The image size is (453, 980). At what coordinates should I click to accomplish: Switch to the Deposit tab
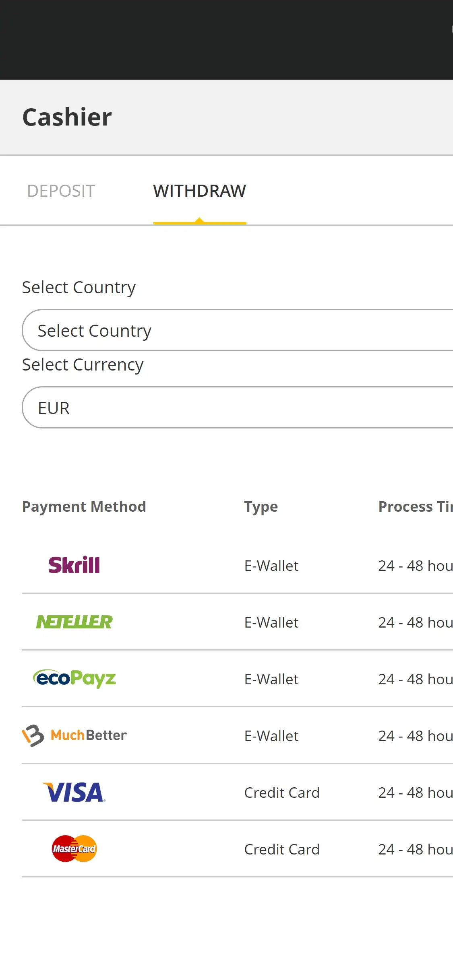61,191
